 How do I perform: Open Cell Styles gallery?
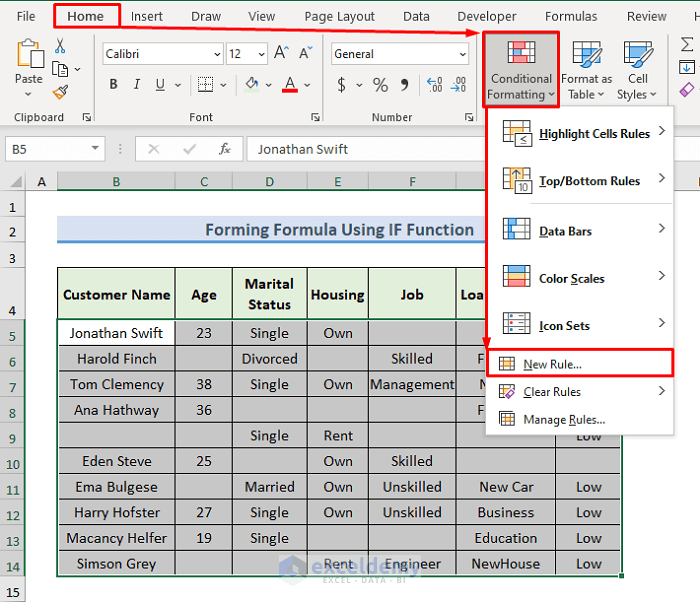click(x=637, y=70)
